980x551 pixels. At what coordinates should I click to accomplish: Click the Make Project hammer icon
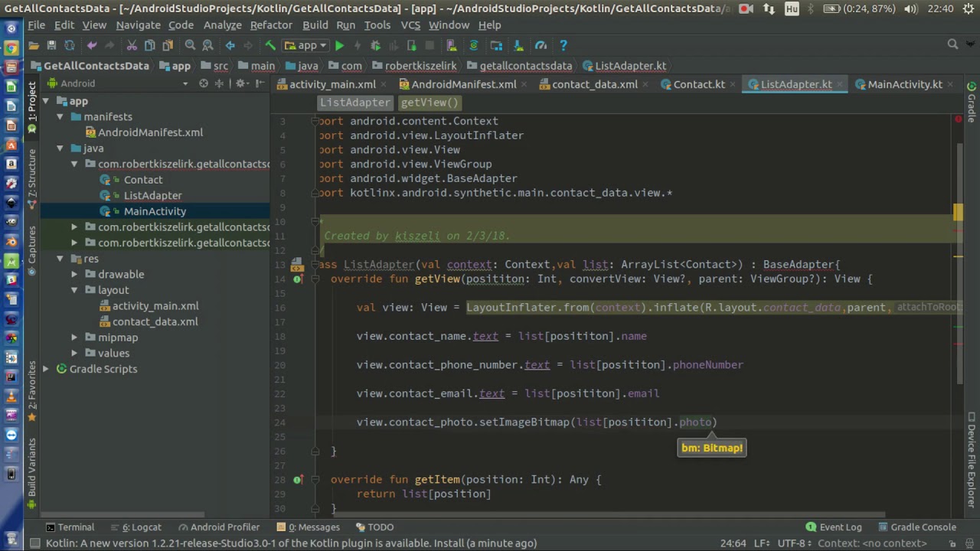click(269, 46)
